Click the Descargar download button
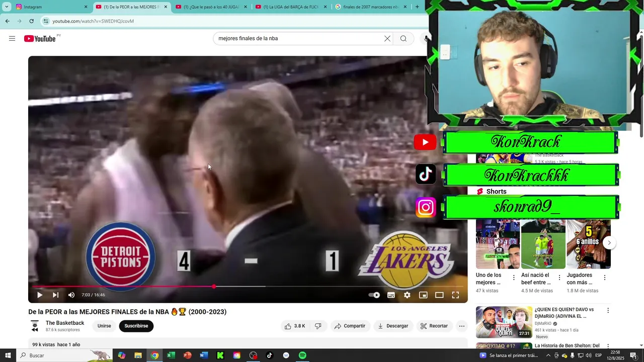Viewport: 644px width, 362px height. point(392,326)
